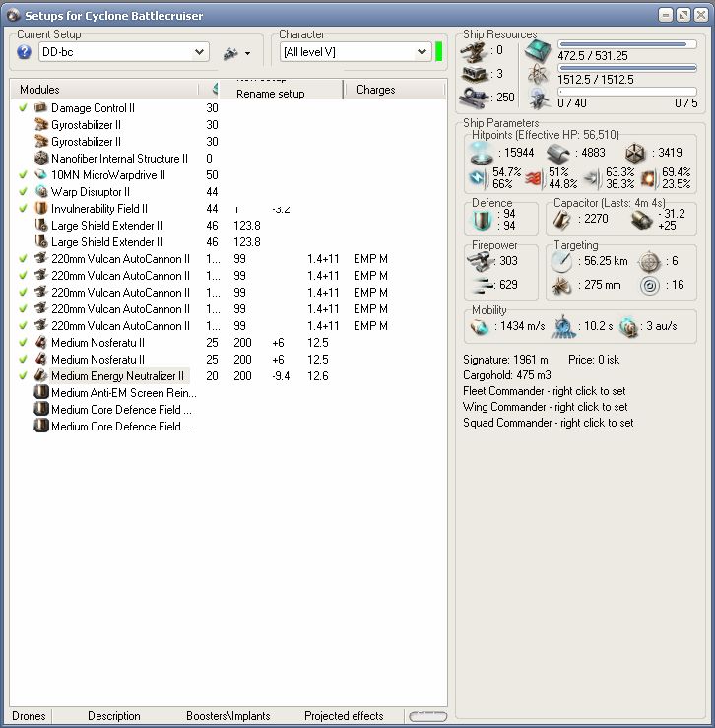Choose Rename setup from the menu
Screen dimensions: 715x728
[x=270, y=94]
